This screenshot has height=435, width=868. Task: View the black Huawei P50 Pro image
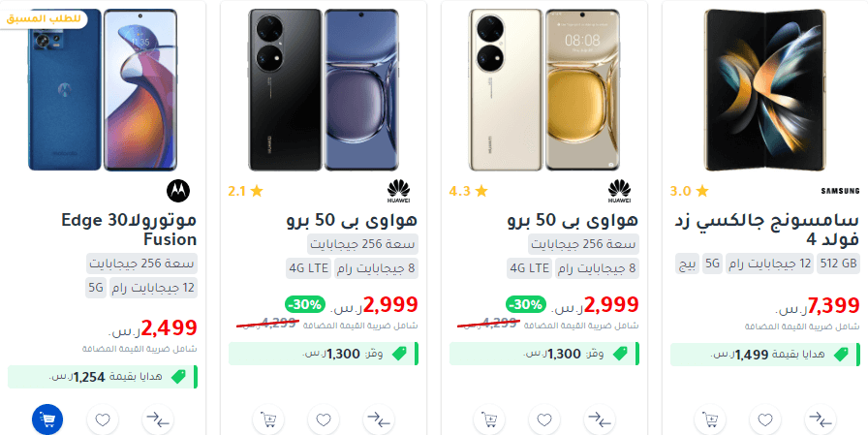tap(324, 90)
